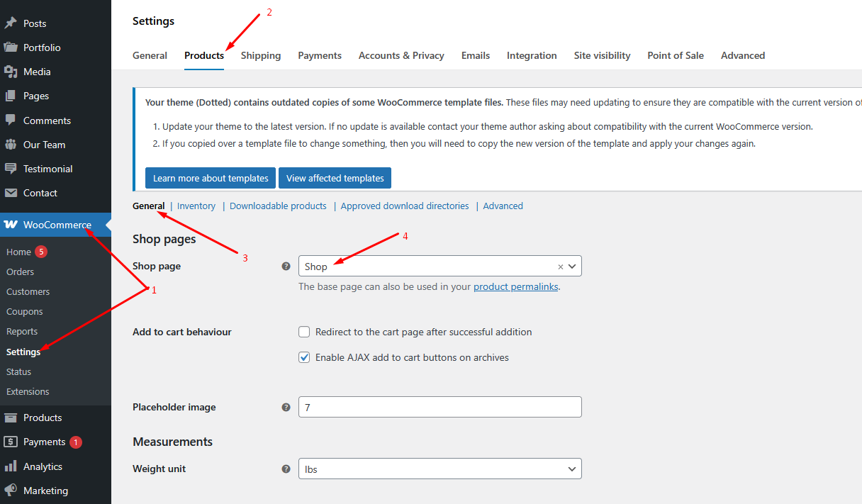Screen dimensions: 862x504
Task: Click the Portfolio folder icon
Action: pos(11,47)
